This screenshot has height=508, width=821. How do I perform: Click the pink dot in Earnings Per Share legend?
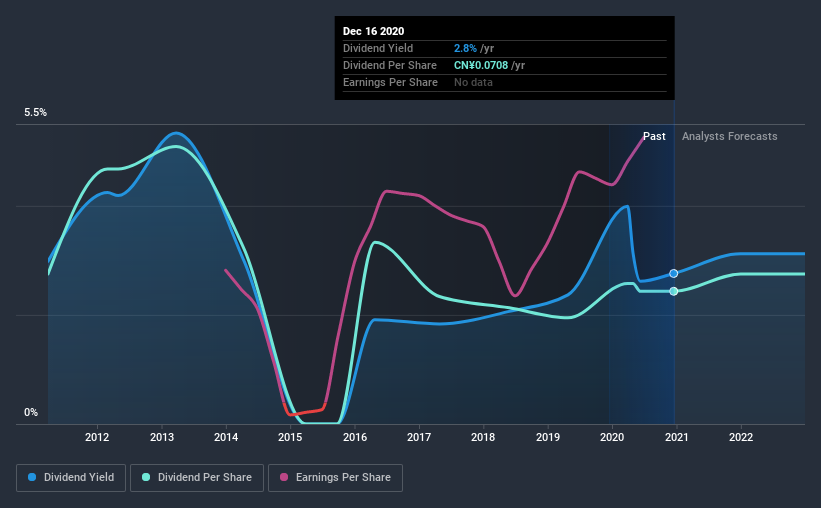coord(284,477)
